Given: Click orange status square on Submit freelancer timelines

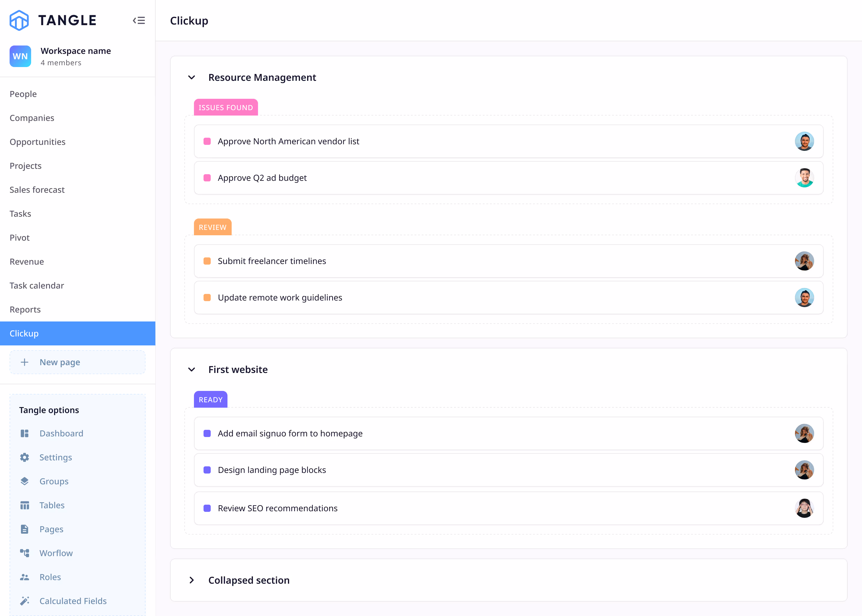Looking at the screenshot, I should (x=207, y=261).
